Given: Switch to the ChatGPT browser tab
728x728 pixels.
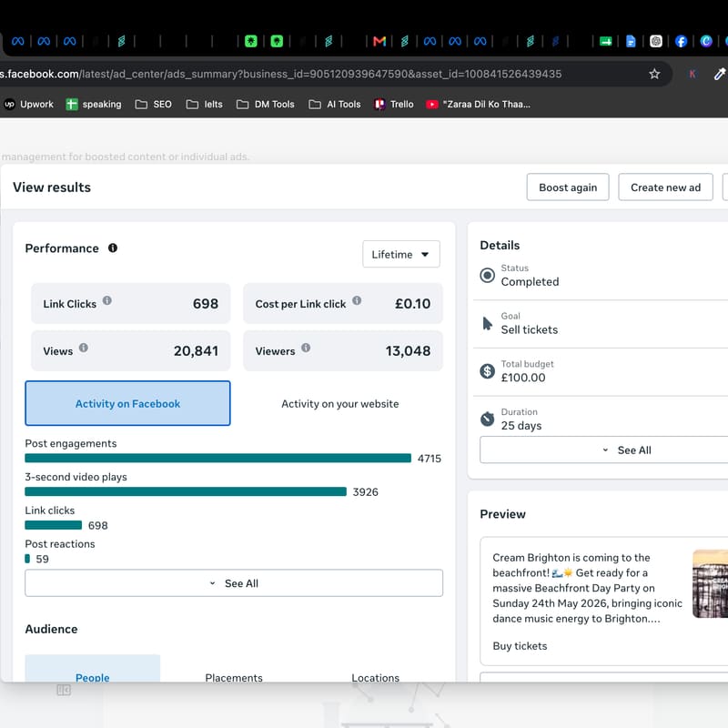Looking at the screenshot, I should (655, 41).
